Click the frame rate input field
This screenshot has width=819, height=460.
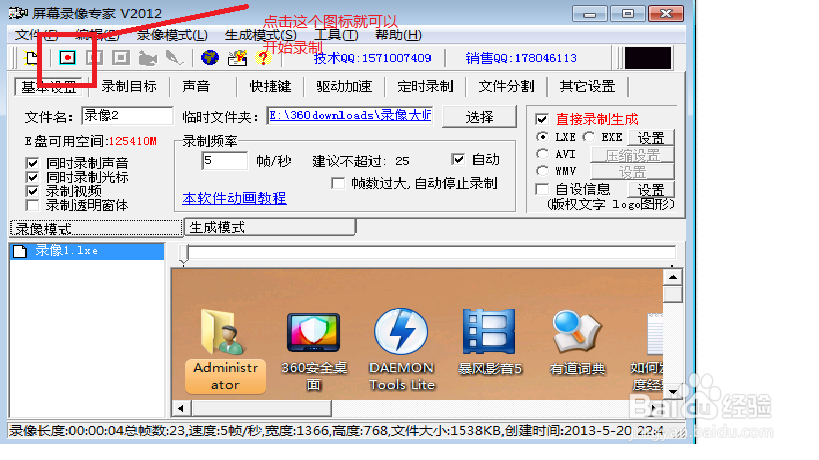tap(224, 160)
